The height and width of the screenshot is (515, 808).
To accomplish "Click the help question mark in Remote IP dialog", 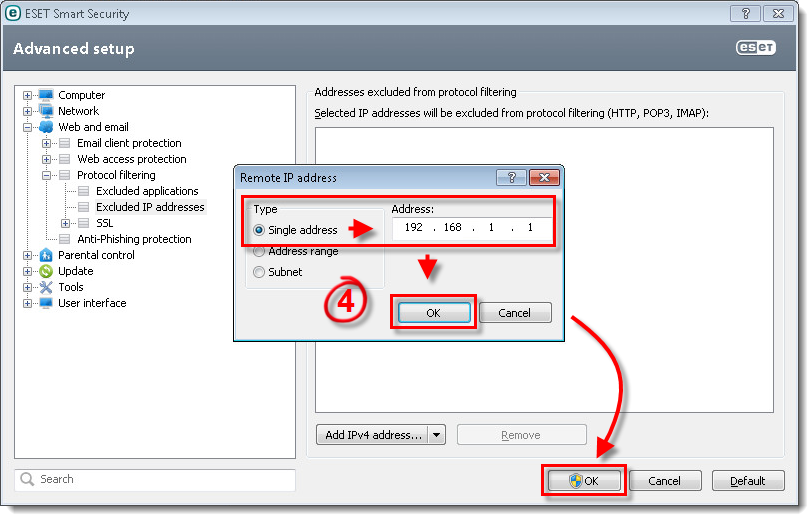I will point(511,178).
